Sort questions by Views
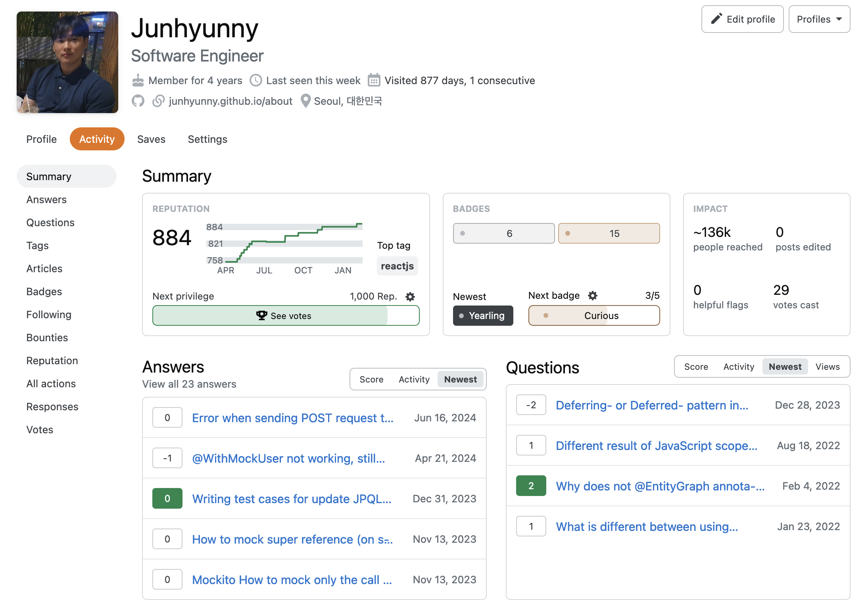This screenshot has width=868, height=615. (827, 367)
